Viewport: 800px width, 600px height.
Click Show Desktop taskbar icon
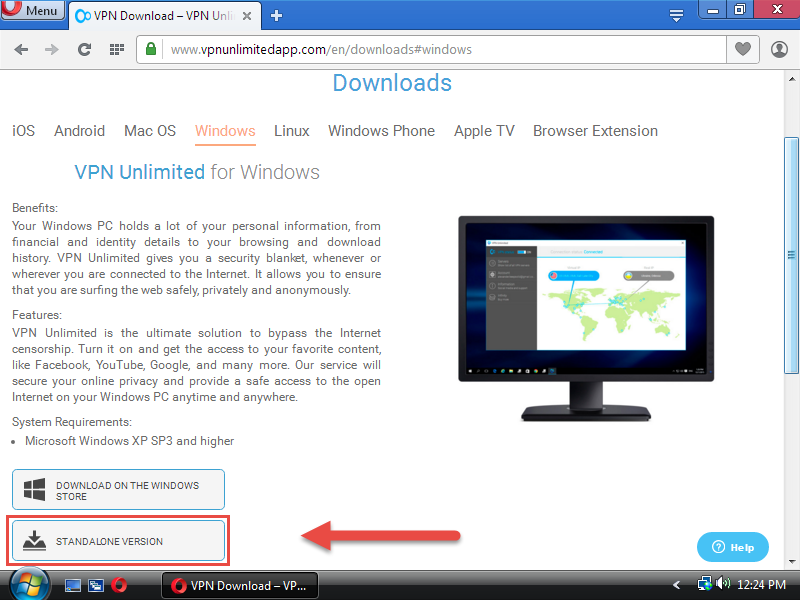(x=72, y=585)
